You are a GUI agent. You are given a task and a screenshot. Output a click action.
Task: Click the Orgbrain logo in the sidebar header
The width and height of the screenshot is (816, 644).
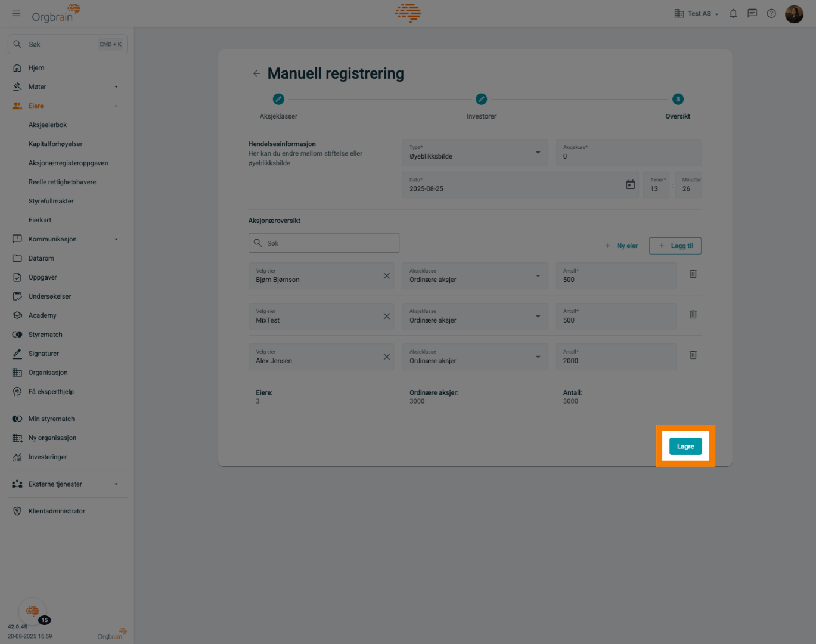tap(55, 13)
